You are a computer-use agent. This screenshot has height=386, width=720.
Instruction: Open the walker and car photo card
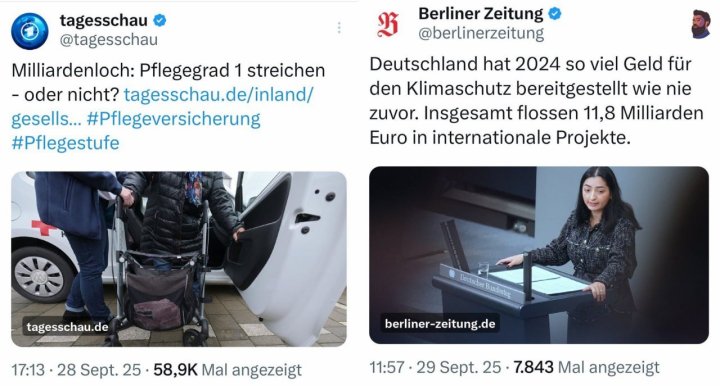tap(179, 259)
